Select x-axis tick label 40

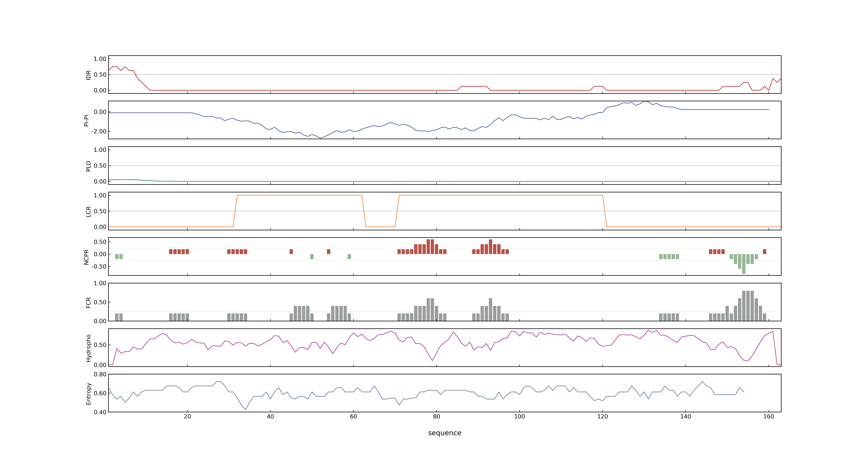click(x=270, y=416)
